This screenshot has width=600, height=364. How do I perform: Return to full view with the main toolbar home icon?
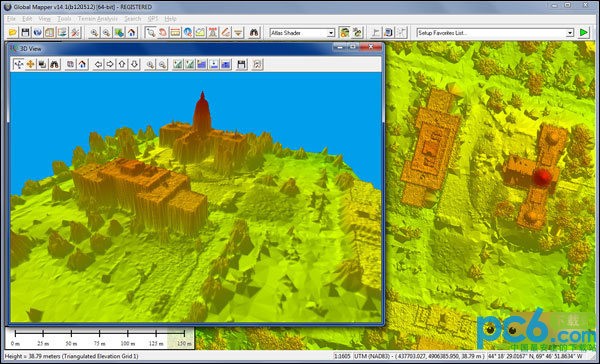pyautogui.click(x=132, y=33)
